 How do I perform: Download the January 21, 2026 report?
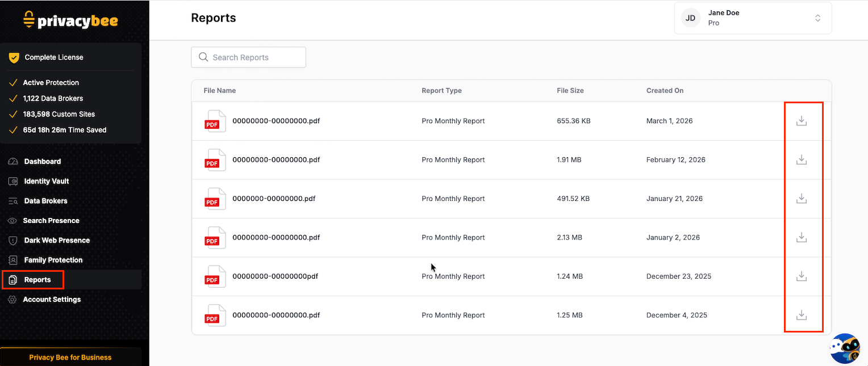click(x=802, y=199)
